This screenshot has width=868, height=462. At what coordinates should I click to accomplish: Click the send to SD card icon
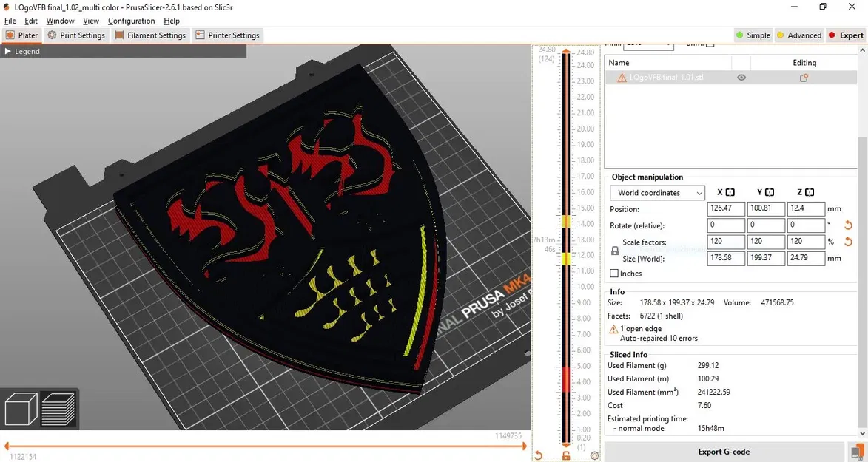pyautogui.click(x=856, y=452)
